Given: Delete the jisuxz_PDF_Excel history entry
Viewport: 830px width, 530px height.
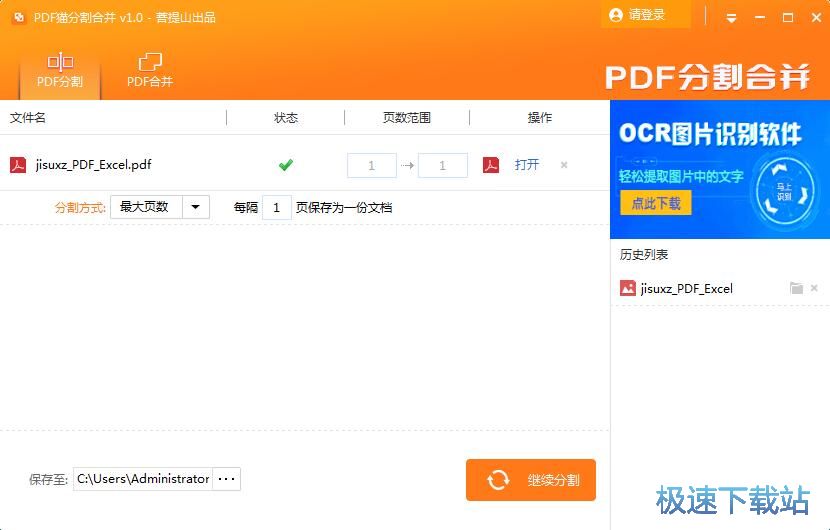Looking at the screenshot, I should tap(814, 288).
